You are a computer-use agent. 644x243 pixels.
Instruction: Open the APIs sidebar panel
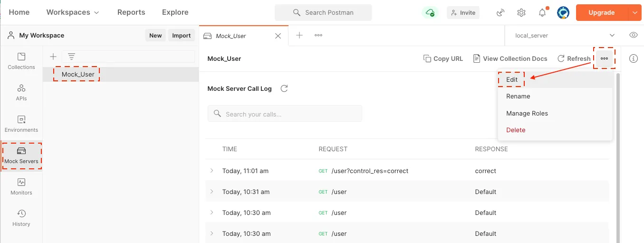[21, 93]
